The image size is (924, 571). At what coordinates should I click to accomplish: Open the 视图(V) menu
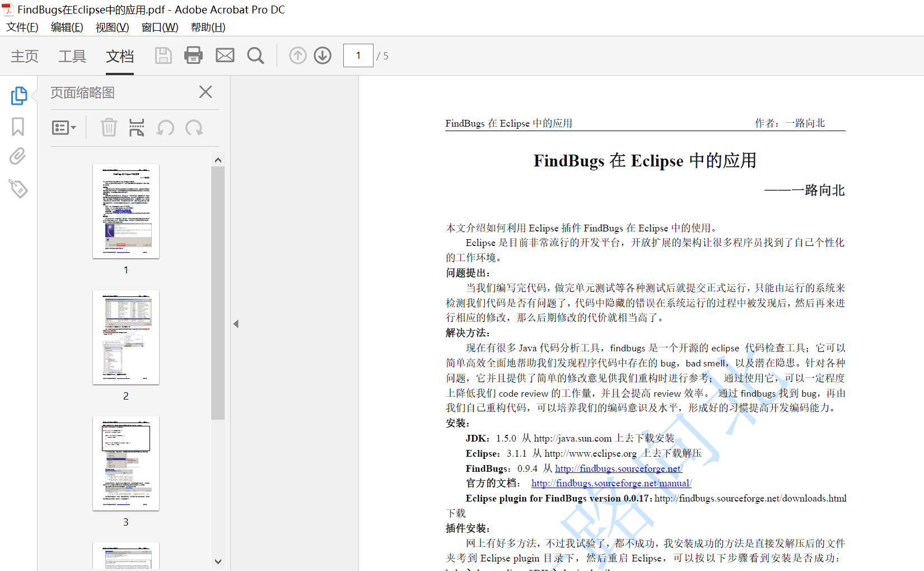[113, 27]
